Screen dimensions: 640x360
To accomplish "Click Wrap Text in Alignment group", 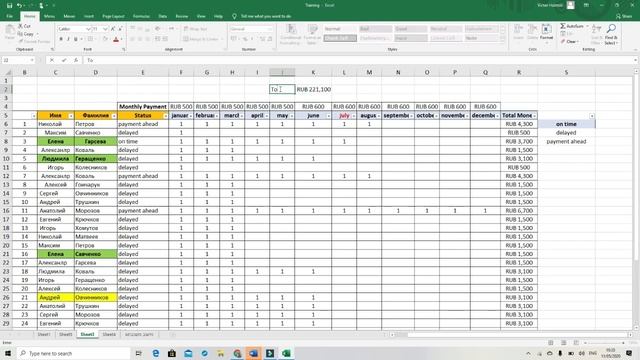I will click(195, 29).
